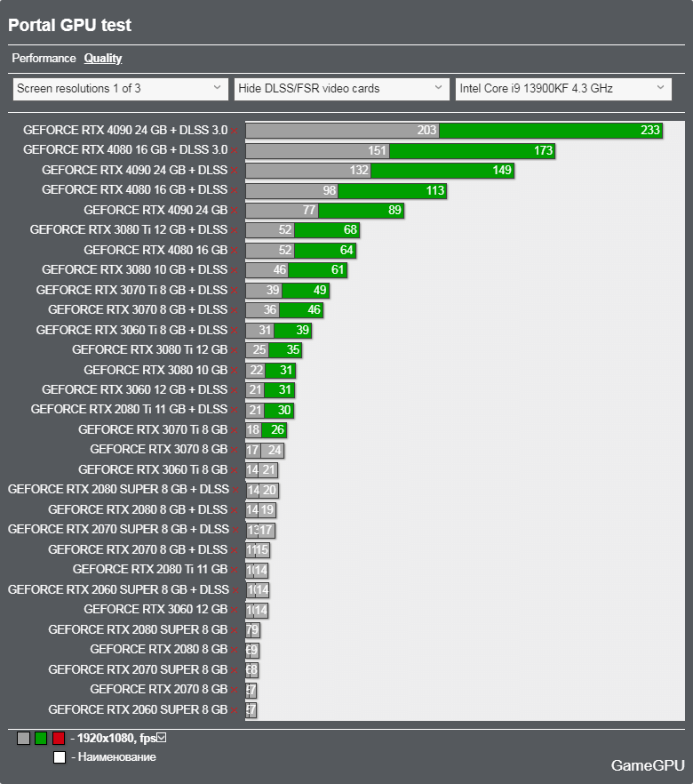693x784 pixels.
Task: Click the green 89 bar of RTX 4090 24 GB
Action: coord(361,211)
